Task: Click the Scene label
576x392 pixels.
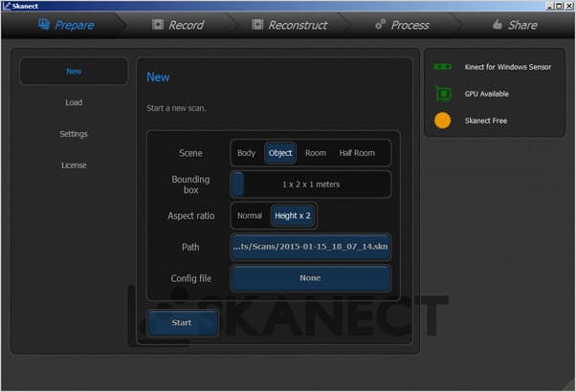Action: pyautogui.click(x=190, y=153)
